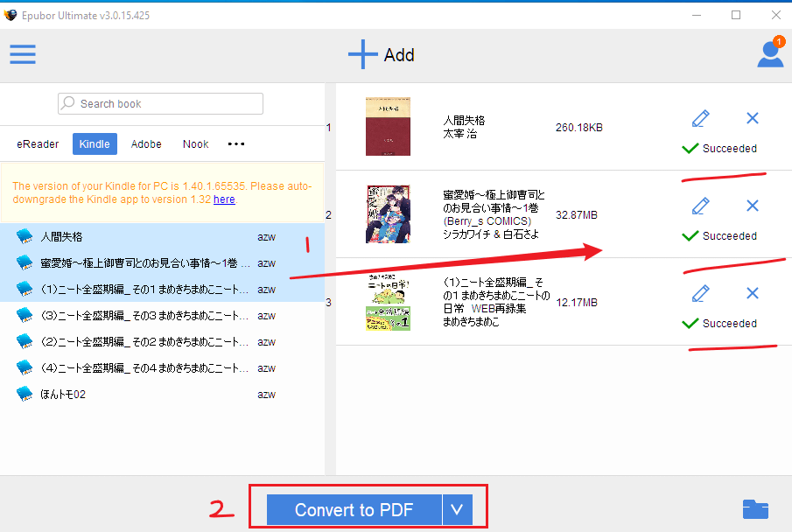The image size is (792, 532).
Task: Follow the 'here' downgrade link
Action: 224,199
